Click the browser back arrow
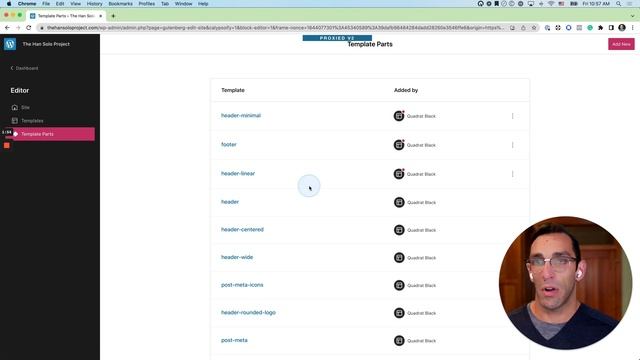The width and height of the screenshot is (640, 360). click(x=7, y=28)
